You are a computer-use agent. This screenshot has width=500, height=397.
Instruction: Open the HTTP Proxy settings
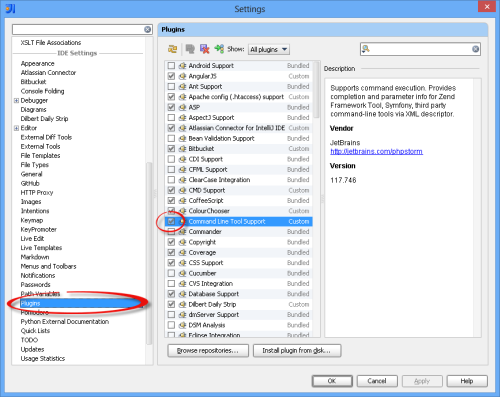[x=37, y=192]
